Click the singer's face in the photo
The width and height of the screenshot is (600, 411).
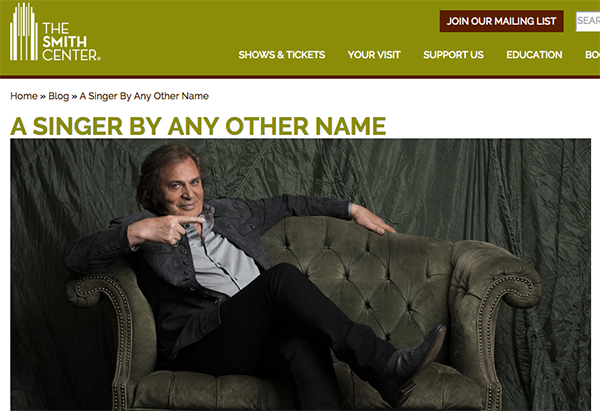(x=181, y=187)
